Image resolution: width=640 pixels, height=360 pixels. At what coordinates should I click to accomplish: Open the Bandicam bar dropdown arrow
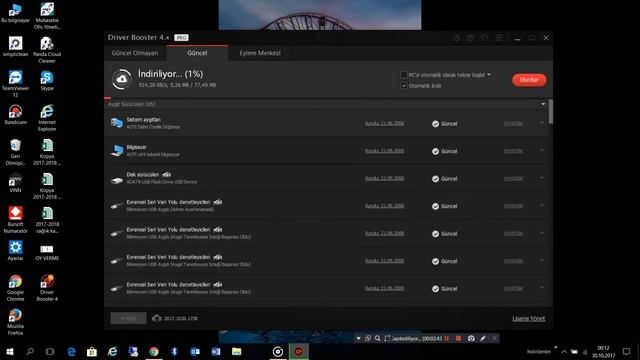pos(358,338)
